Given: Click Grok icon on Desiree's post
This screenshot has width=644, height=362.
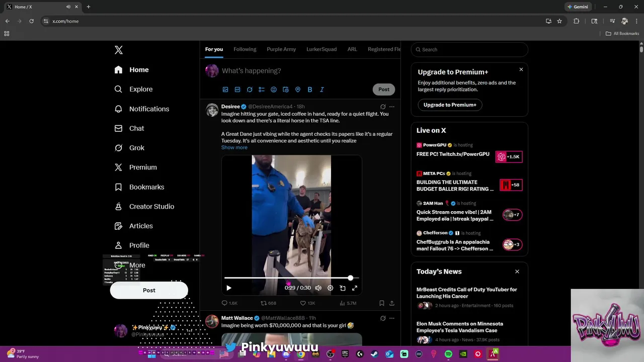Looking at the screenshot, I should point(383,107).
